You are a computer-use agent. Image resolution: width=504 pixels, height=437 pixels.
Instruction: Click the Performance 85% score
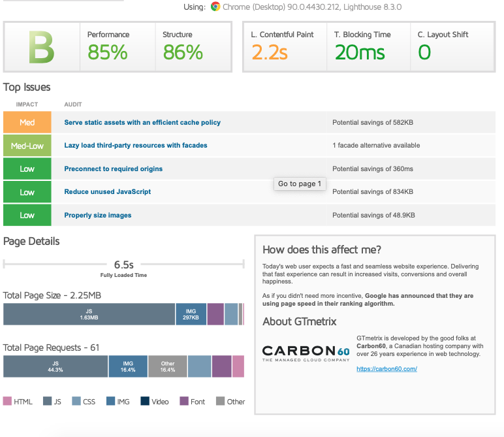pyautogui.click(x=108, y=52)
